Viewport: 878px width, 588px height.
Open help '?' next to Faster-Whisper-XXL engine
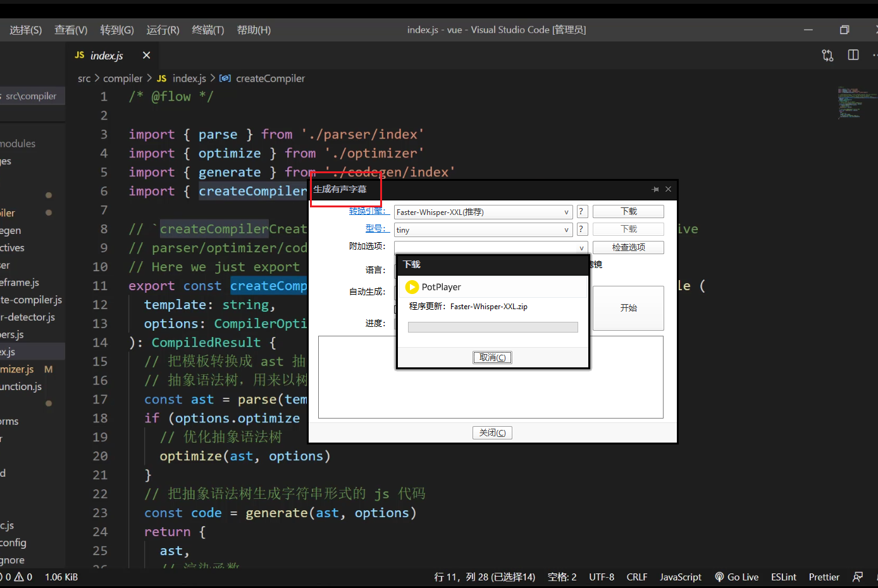coord(583,212)
